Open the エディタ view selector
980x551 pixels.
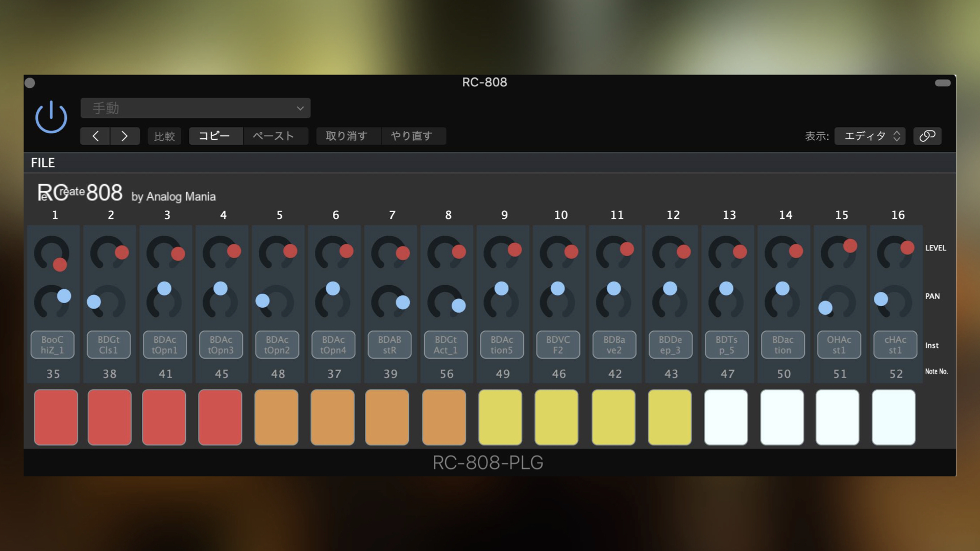870,136
